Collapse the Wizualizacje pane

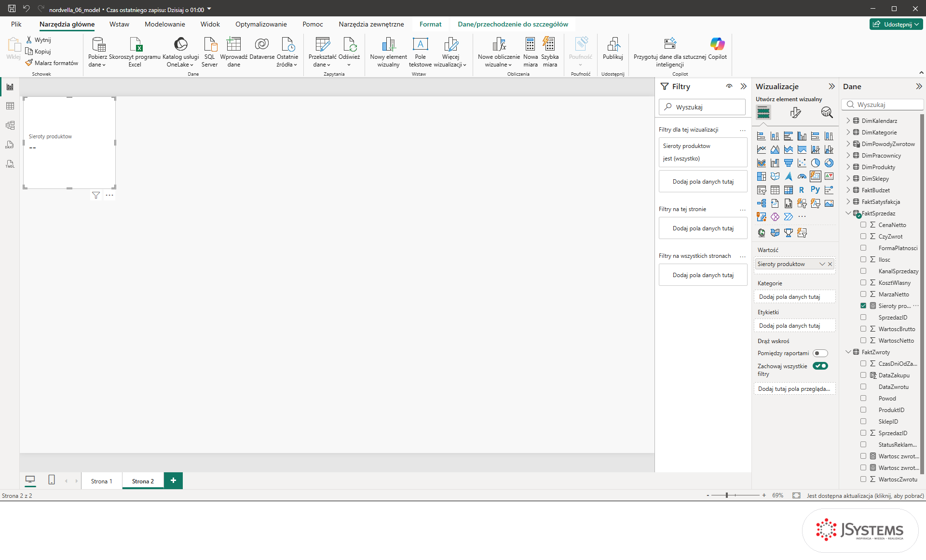(831, 86)
